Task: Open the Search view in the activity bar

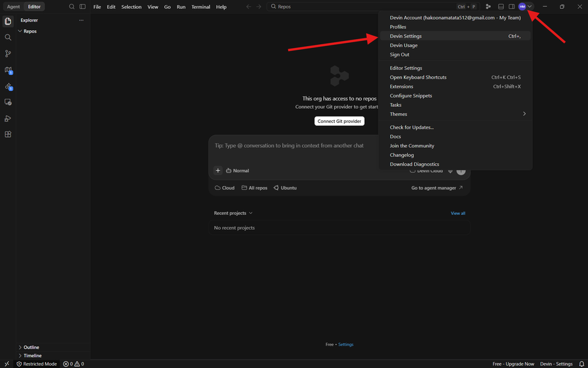Action: tap(8, 38)
